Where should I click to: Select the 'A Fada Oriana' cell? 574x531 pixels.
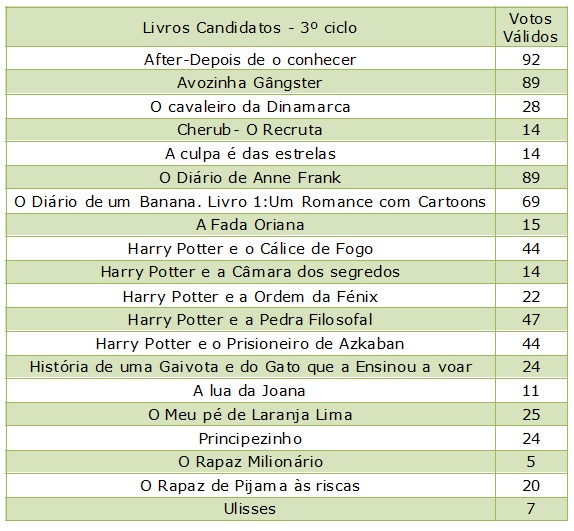(x=250, y=225)
